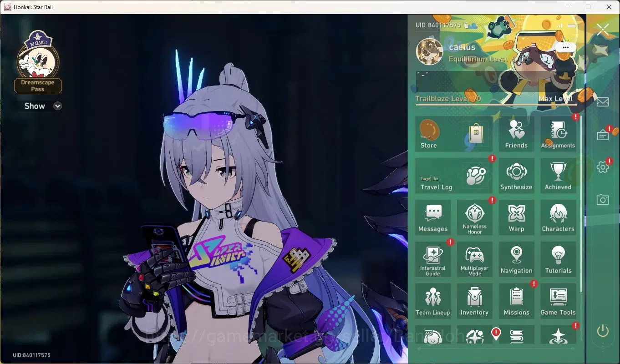620x364 pixels.
Task: Open the Inventory backpack
Action: (x=475, y=301)
